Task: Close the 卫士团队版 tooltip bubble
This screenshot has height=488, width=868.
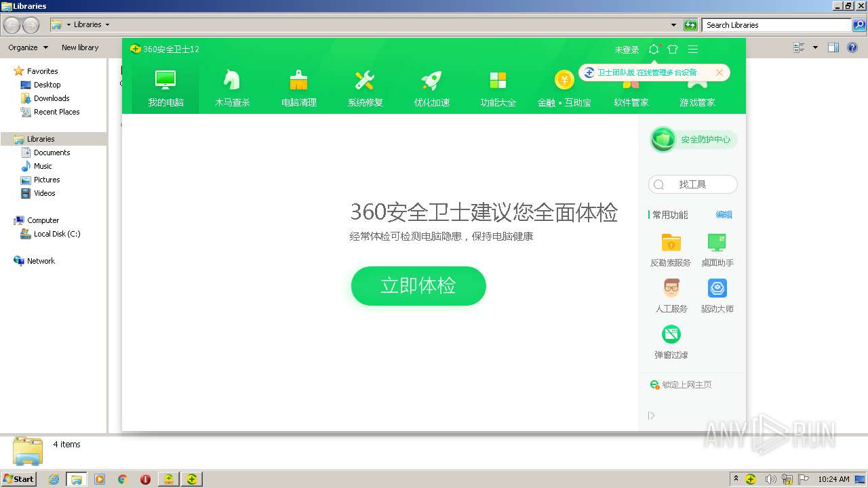Action: coord(719,73)
